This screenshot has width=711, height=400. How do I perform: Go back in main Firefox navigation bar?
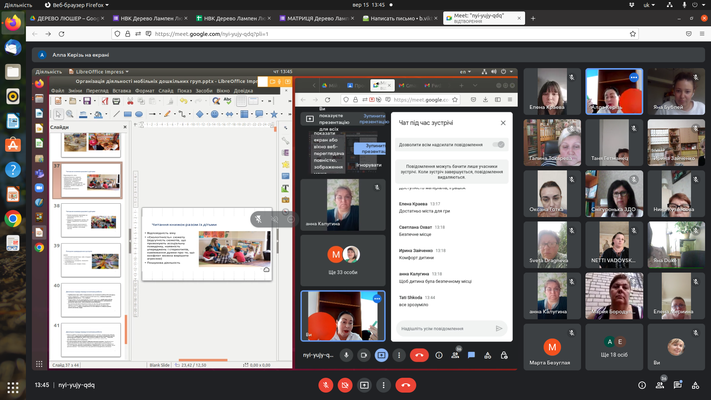click(35, 34)
